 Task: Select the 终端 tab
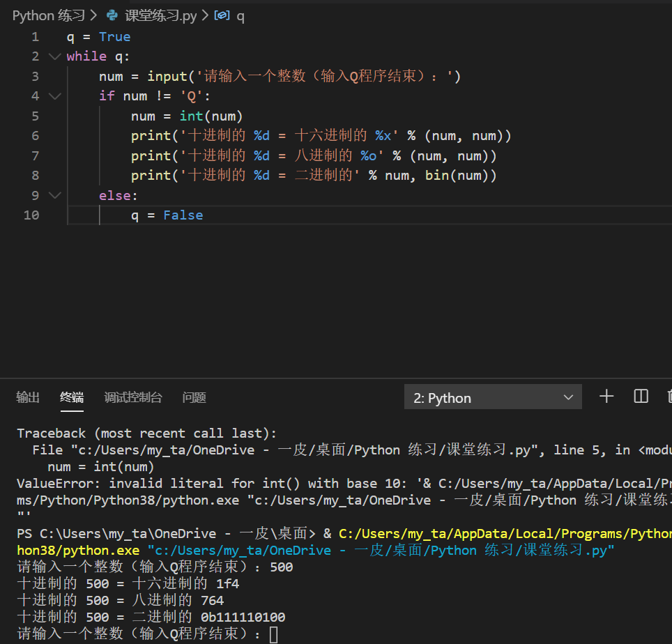(x=71, y=397)
